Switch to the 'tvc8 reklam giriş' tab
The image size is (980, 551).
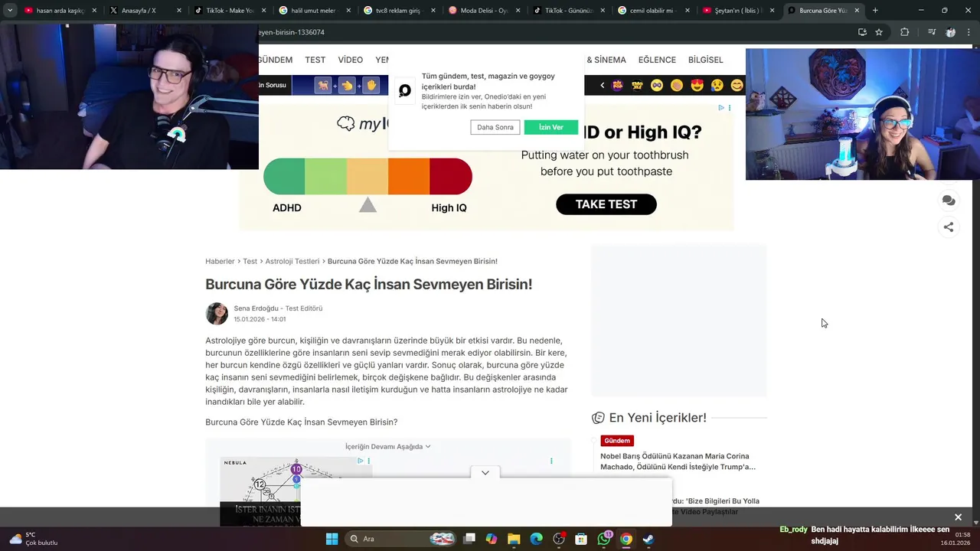pyautogui.click(x=399, y=11)
